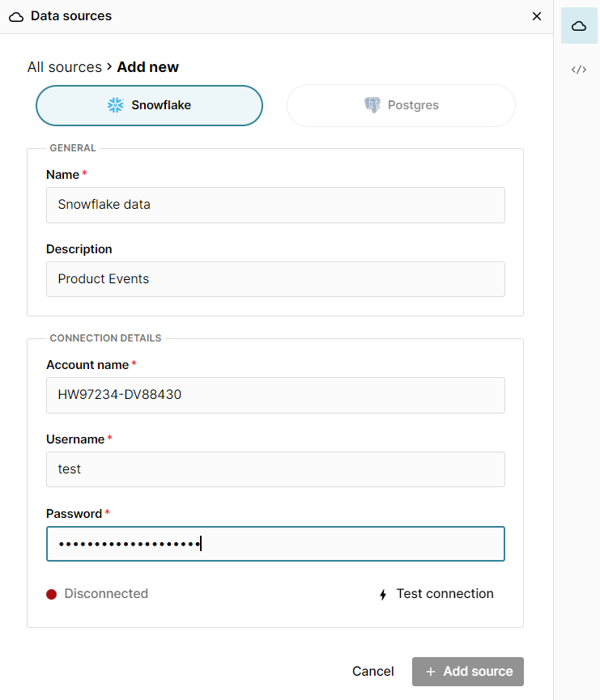Focus the Name input field

click(x=275, y=205)
